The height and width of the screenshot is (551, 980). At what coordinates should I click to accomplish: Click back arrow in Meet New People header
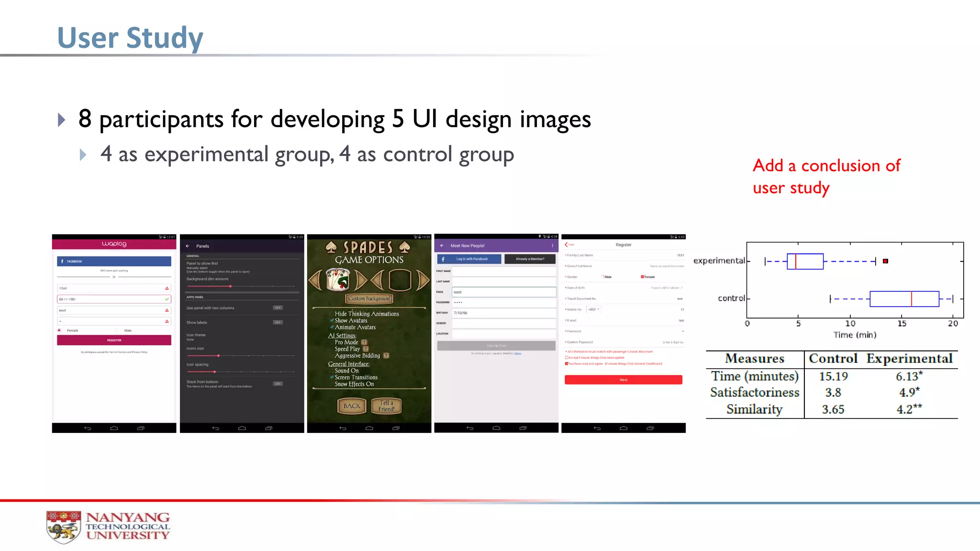click(x=442, y=245)
